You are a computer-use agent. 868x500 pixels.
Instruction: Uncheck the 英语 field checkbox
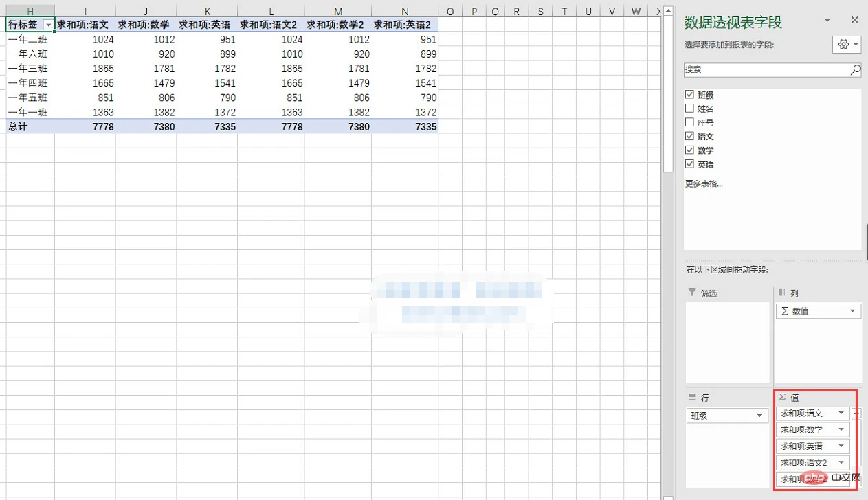tap(689, 164)
